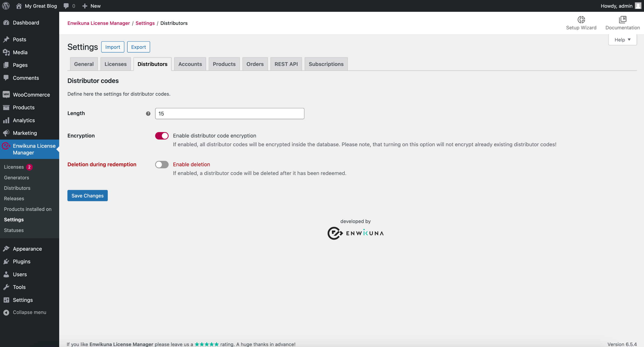The image size is (644, 347).
Task: Click the Enable deletion label
Action: [x=191, y=164]
